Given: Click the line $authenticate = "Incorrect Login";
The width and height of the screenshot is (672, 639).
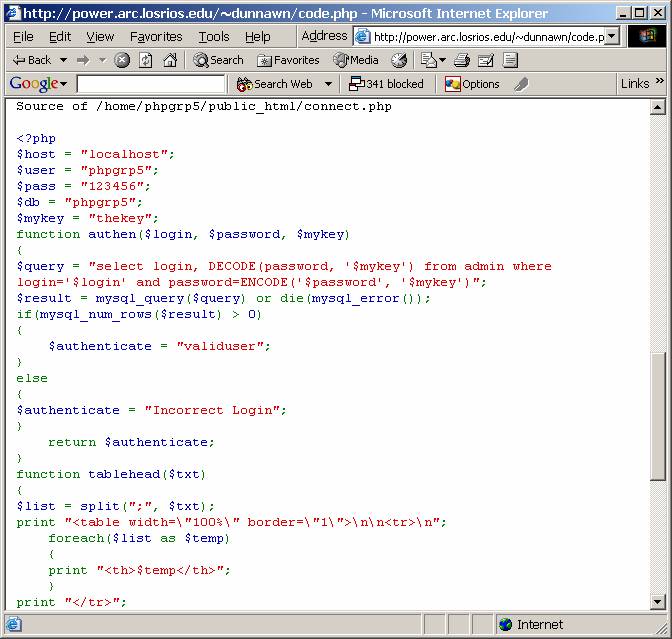Looking at the screenshot, I should pos(151,411).
